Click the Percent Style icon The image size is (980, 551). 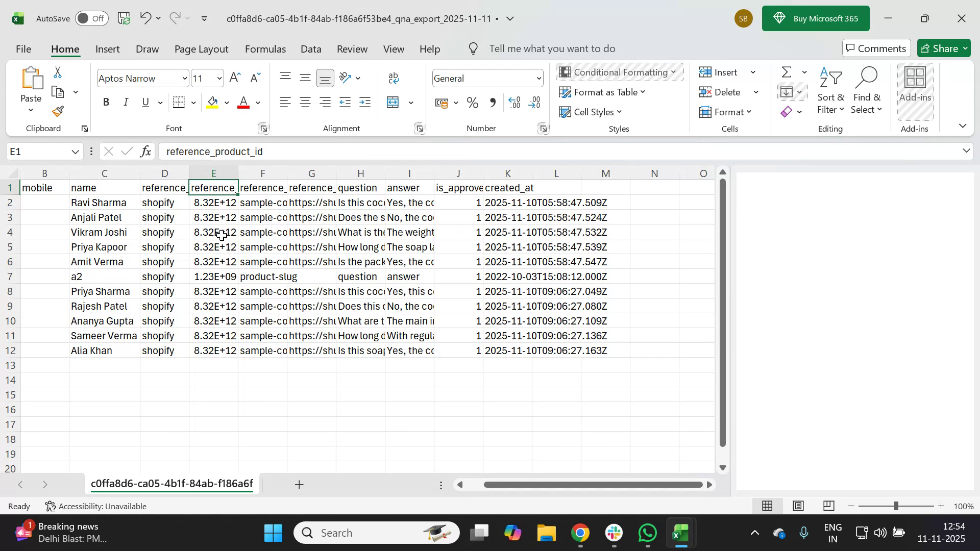(472, 102)
